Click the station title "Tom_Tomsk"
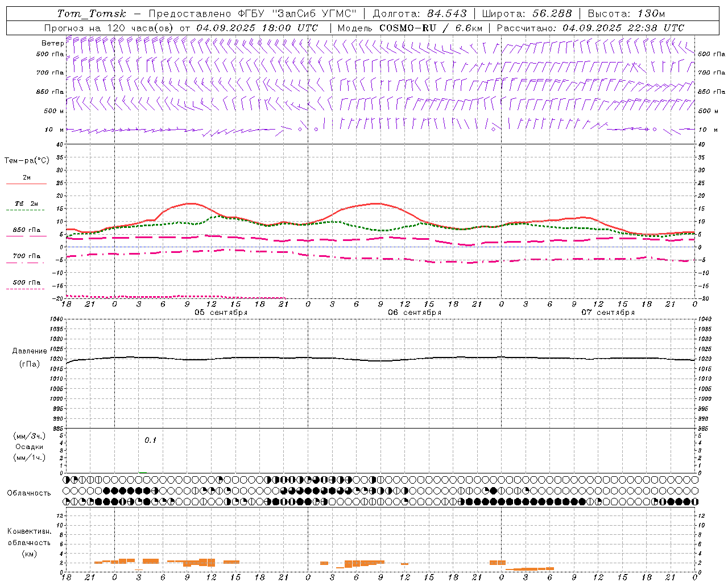The width and height of the screenshot is (728, 582). coord(92,14)
